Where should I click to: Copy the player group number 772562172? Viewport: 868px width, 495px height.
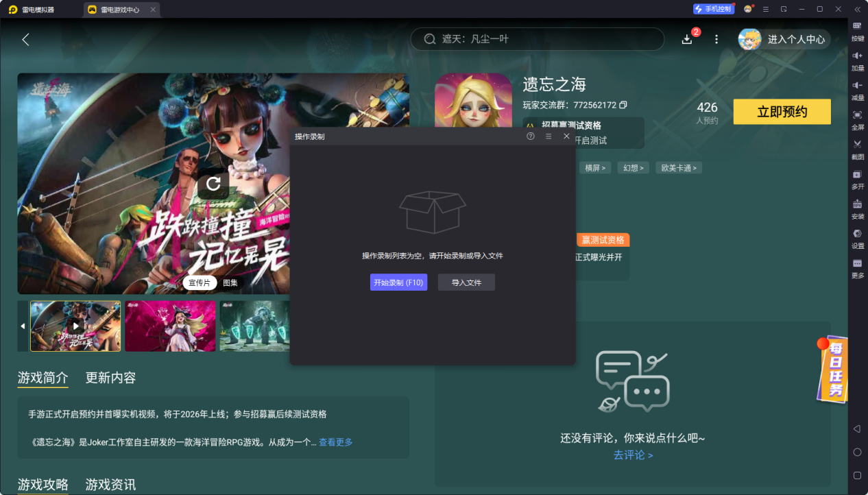(623, 105)
